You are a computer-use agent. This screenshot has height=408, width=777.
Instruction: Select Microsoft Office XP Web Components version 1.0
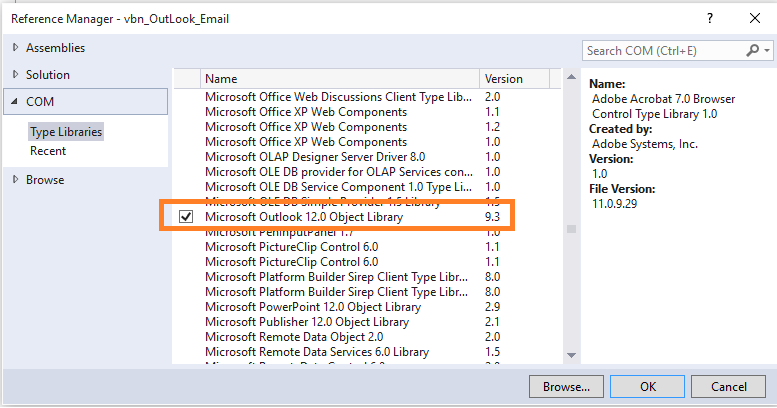(306, 142)
